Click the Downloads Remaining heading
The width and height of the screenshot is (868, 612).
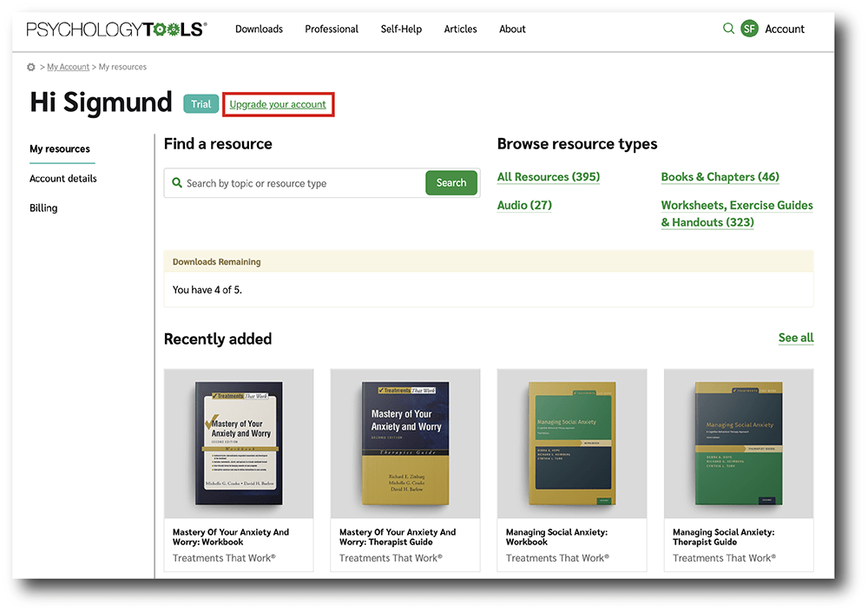pyautogui.click(x=216, y=262)
